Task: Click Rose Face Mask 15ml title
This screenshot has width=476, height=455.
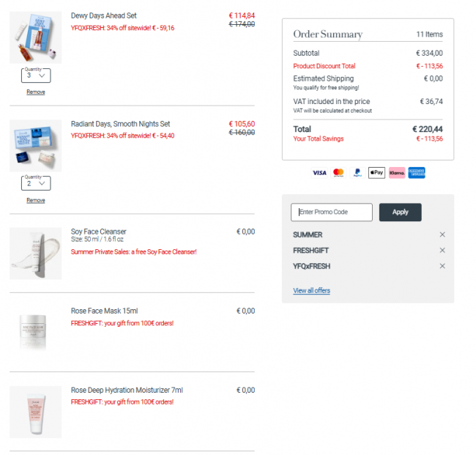Action: click(x=105, y=311)
